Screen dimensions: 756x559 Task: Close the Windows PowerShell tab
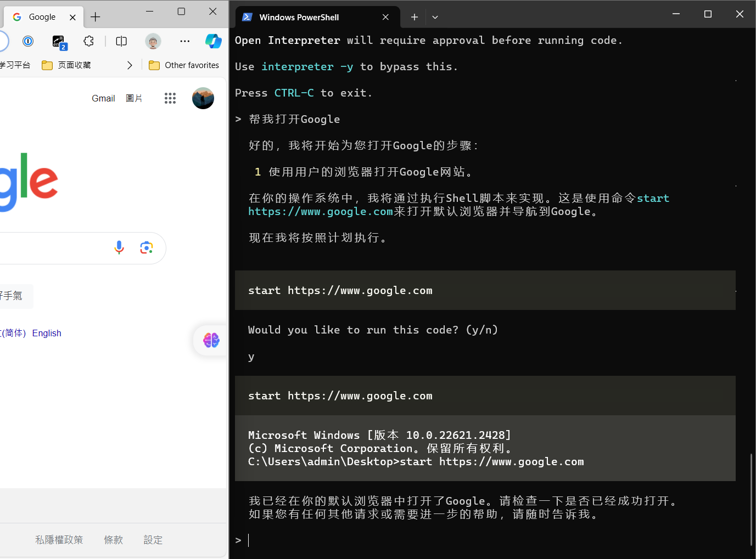tap(386, 17)
